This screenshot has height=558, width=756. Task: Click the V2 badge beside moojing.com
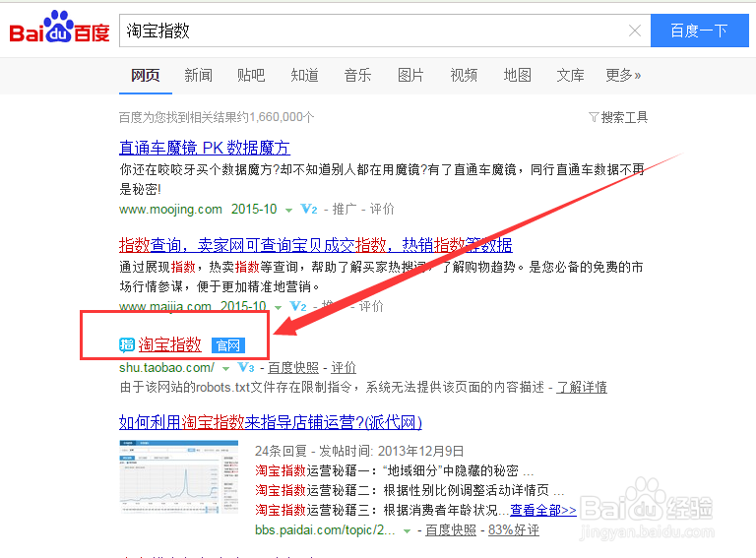click(308, 210)
